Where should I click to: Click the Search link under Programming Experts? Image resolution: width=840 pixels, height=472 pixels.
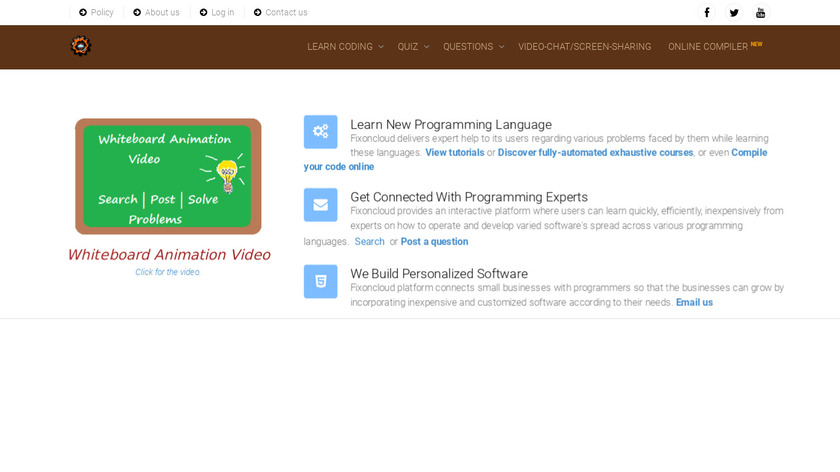coord(369,242)
